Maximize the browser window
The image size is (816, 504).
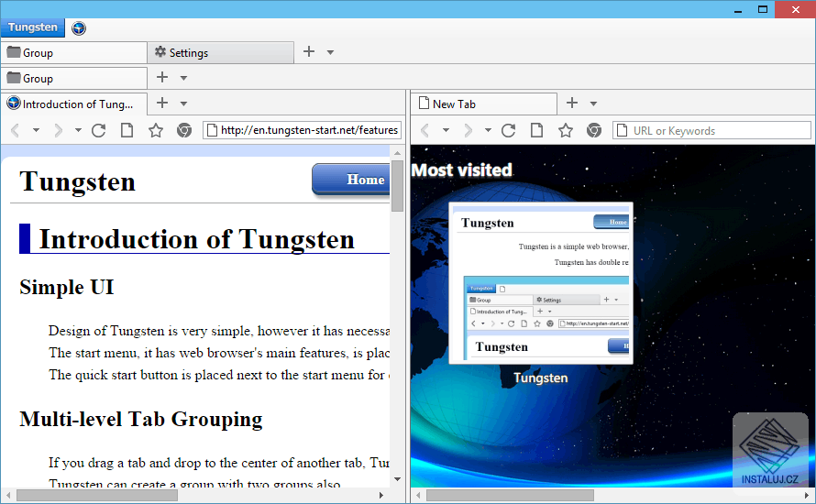point(763,9)
